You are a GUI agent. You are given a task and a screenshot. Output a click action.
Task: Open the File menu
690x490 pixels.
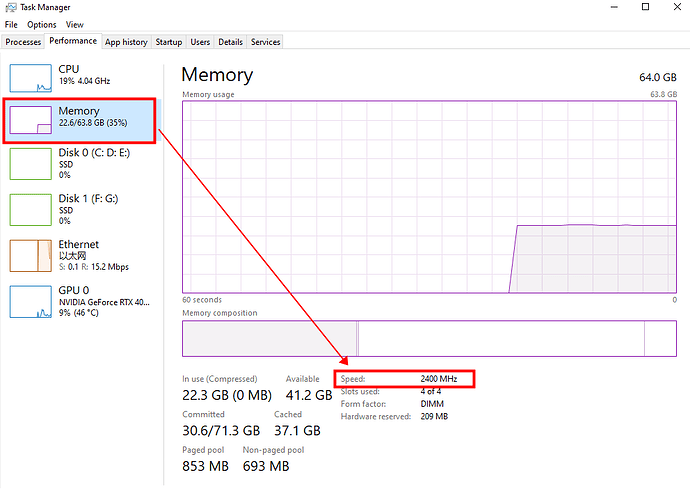pyautogui.click(x=11, y=24)
